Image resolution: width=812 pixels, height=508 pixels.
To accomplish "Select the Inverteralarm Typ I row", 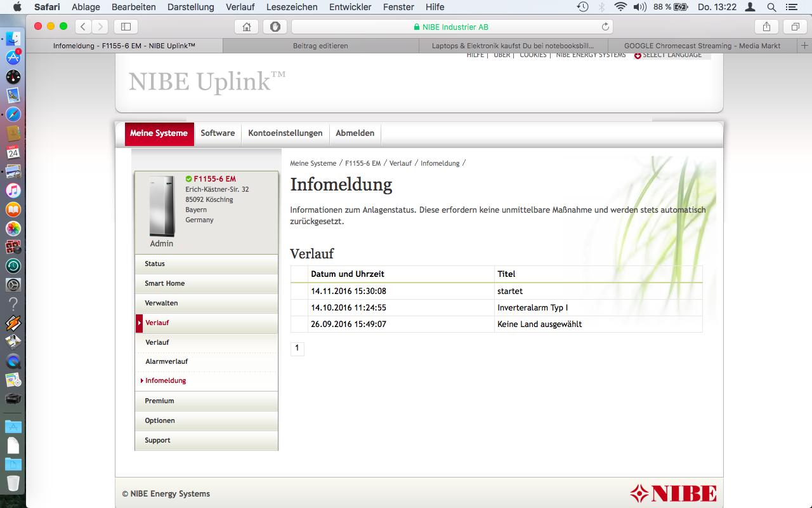I will coord(496,307).
